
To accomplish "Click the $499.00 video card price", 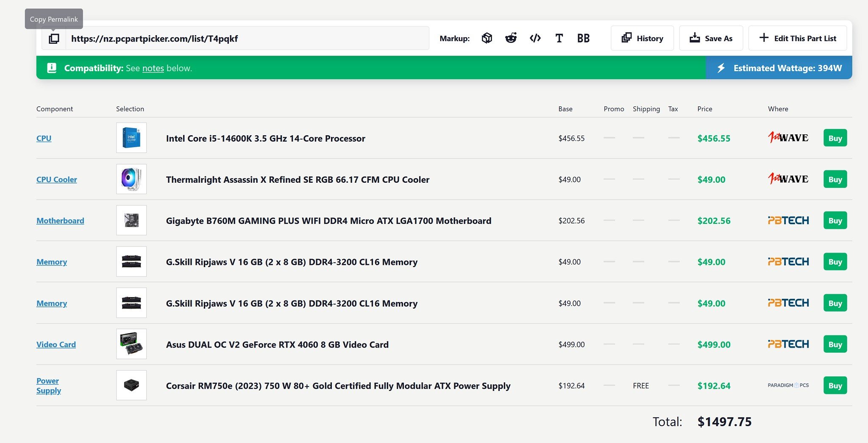I will pyautogui.click(x=714, y=344).
